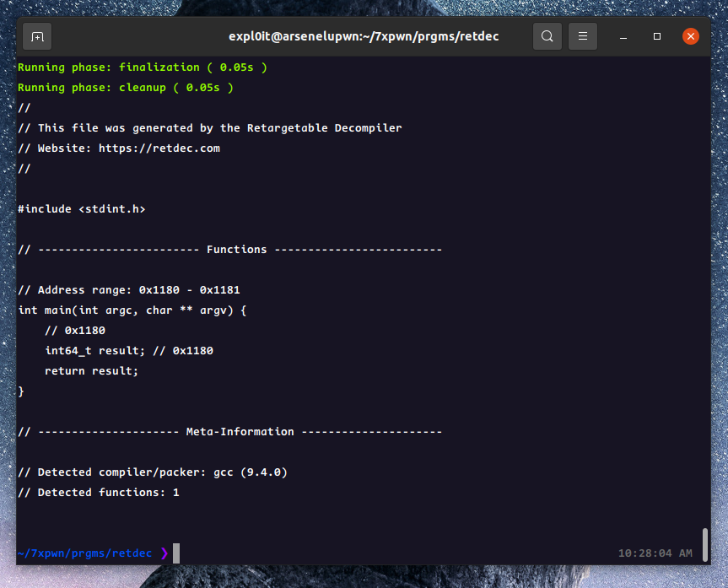728x588 pixels.
Task: Click the gcc (9.4.0) compiler text
Action: [251, 472]
